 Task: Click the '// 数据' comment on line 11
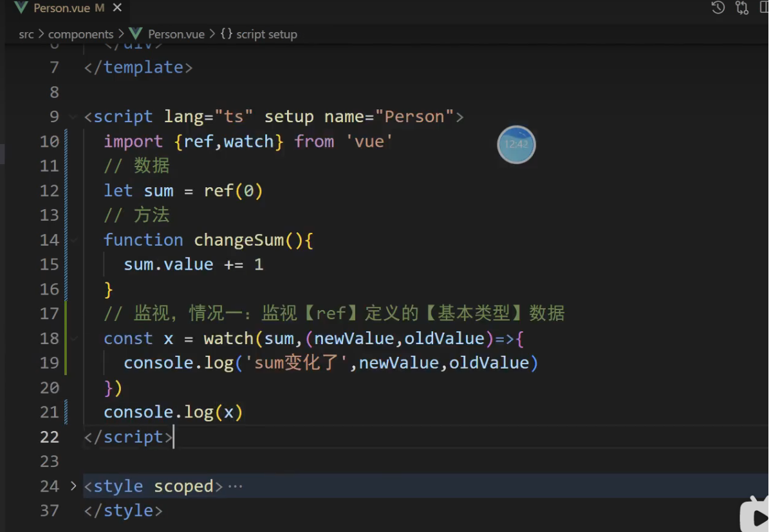click(136, 166)
